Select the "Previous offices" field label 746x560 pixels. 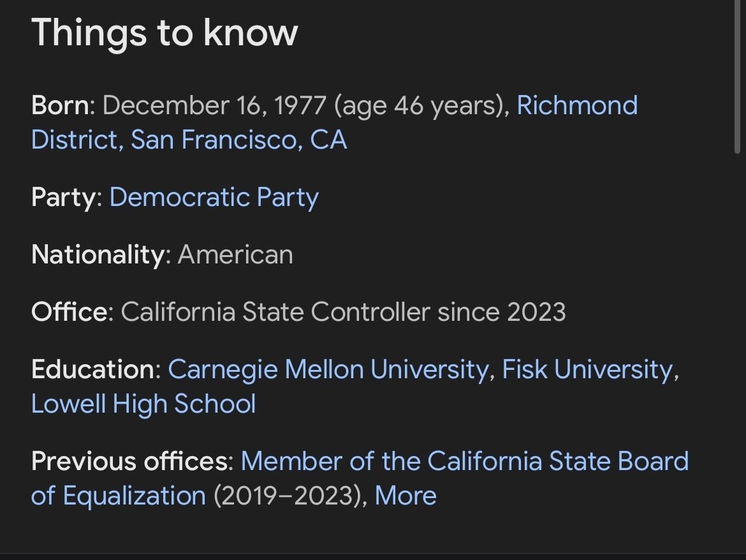[131, 461]
